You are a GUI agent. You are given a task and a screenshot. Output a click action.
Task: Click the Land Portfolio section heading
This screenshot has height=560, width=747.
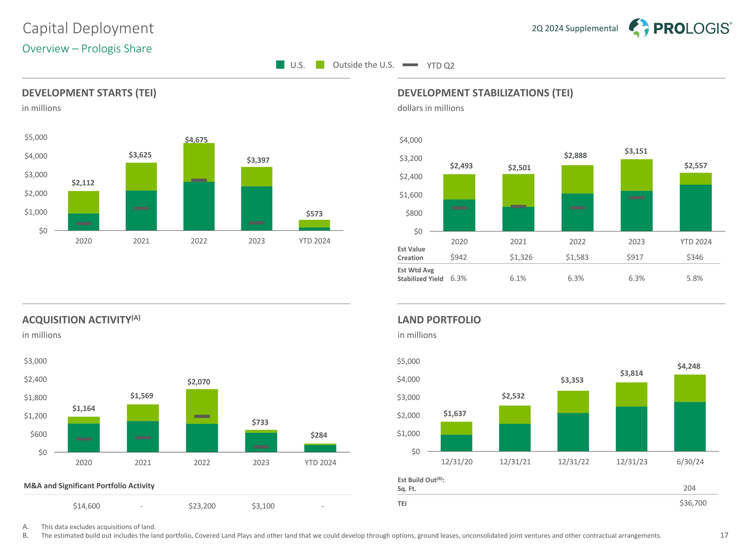439,320
